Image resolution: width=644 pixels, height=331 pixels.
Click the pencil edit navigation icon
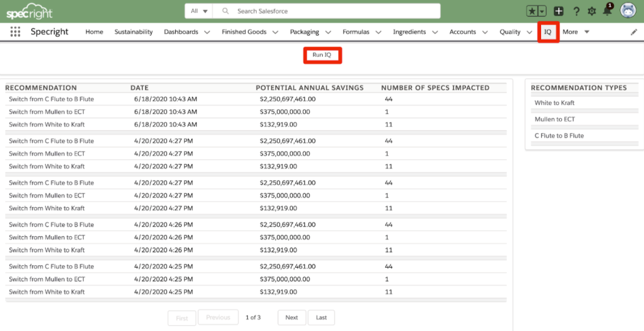pyautogui.click(x=634, y=32)
